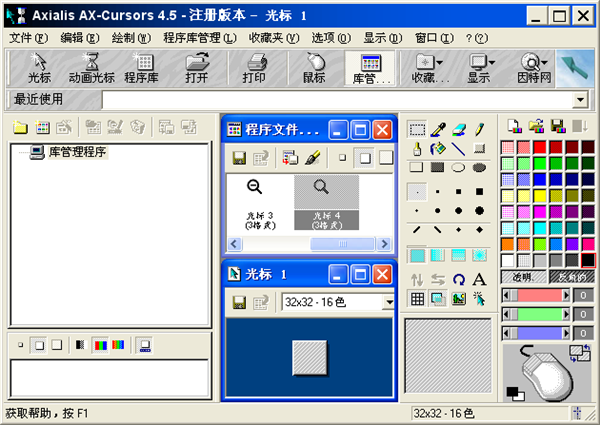Open the 程序库管理 menu
Image resolution: width=600 pixels, height=425 pixels.
click(x=200, y=38)
